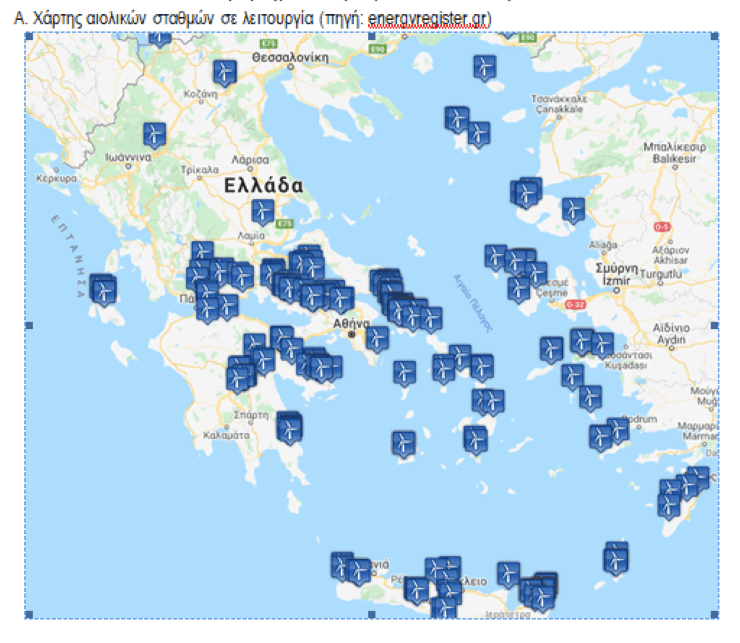This screenshot has height=643, width=740.
Task: Select the wind farm marker above Ioannina
Action: [154, 134]
